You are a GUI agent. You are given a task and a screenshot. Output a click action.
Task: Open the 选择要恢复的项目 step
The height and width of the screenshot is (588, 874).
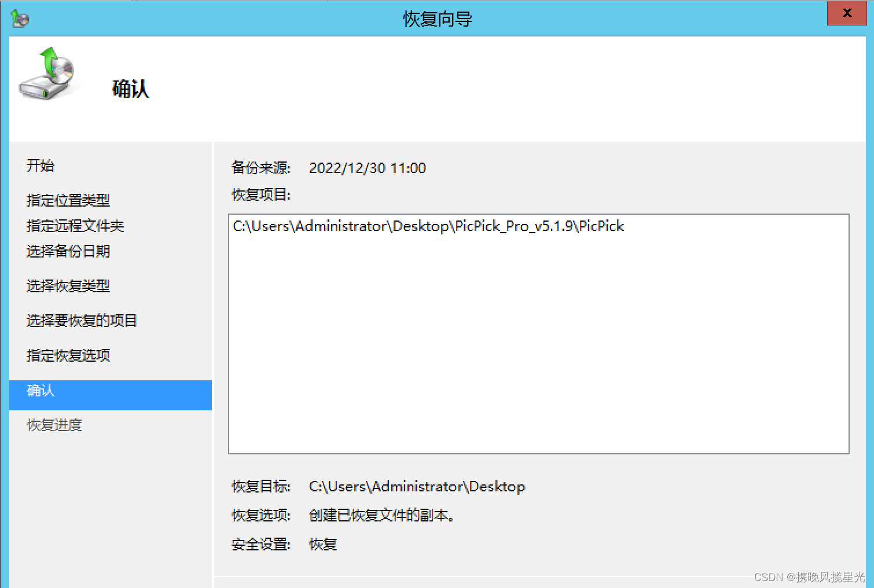click(82, 321)
